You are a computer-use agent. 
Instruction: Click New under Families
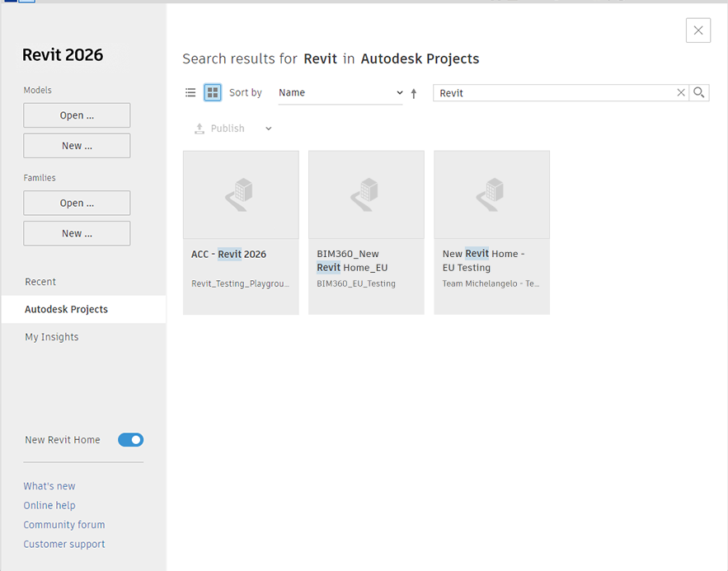[x=77, y=233]
